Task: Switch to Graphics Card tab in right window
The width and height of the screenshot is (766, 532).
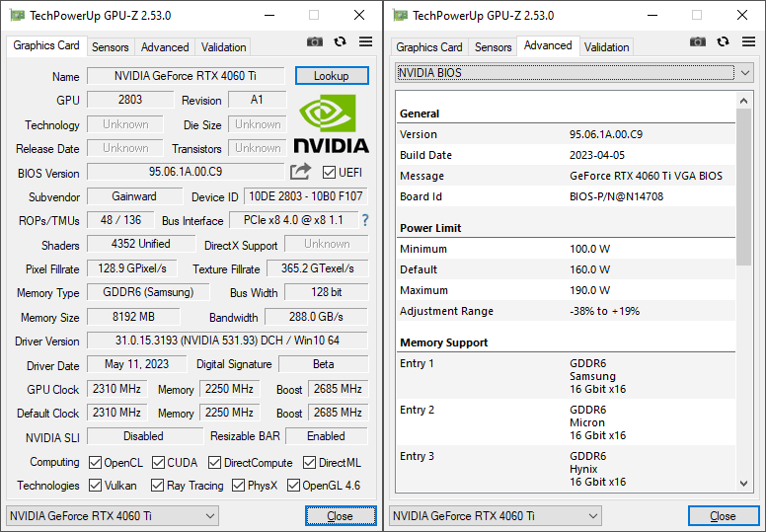Action: [x=429, y=47]
